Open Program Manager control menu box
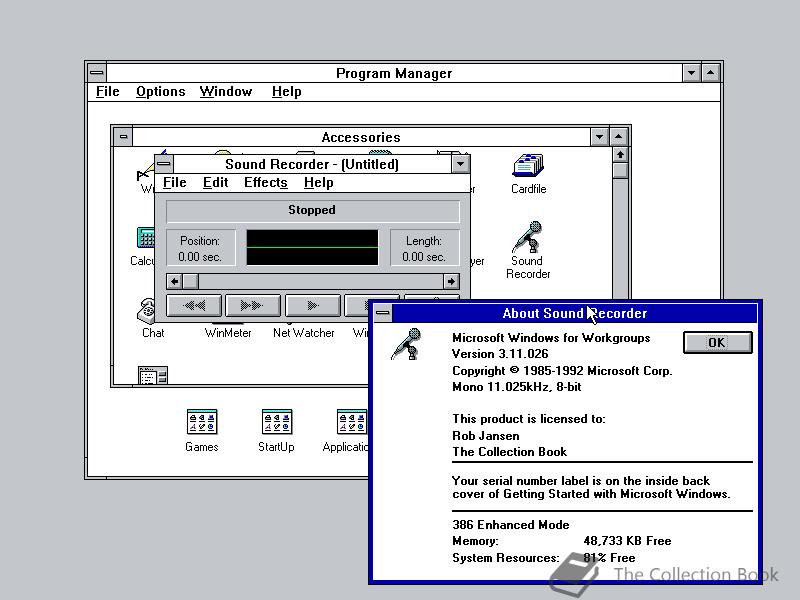 click(97, 73)
